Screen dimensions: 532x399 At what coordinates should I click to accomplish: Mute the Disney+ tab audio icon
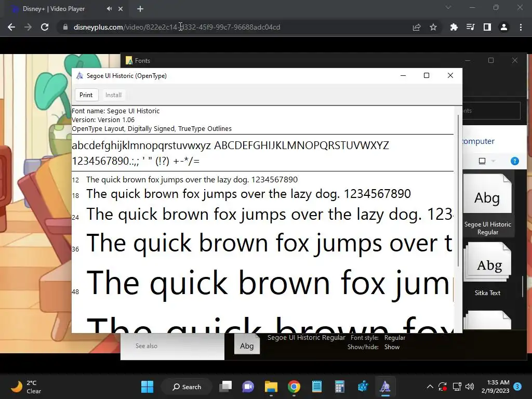pos(109,9)
